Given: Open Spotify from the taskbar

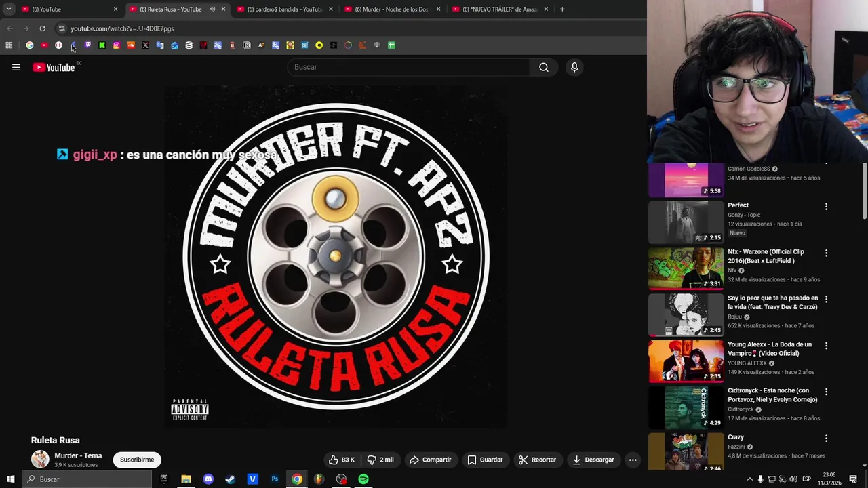Looking at the screenshot, I should click(x=363, y=479).
